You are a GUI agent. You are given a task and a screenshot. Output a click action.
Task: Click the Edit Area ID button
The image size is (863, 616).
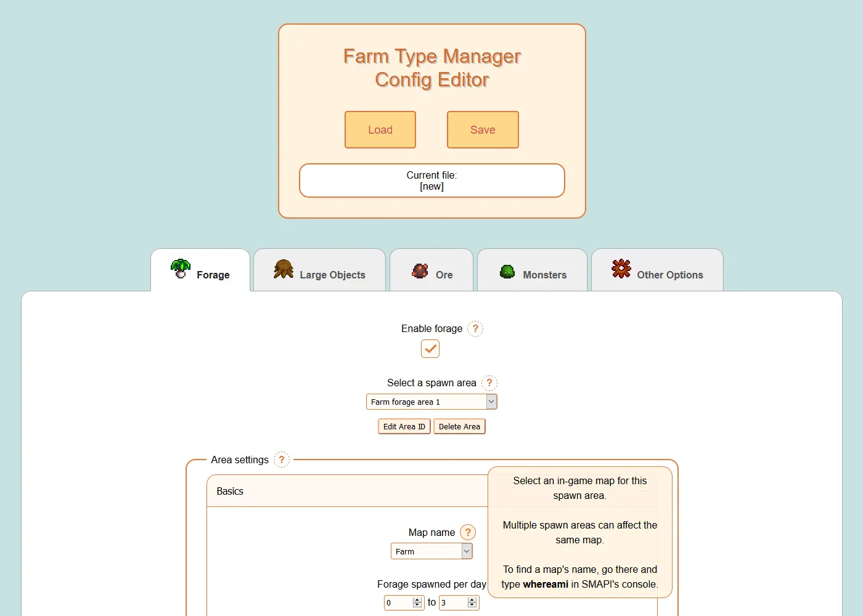(404, 427)
